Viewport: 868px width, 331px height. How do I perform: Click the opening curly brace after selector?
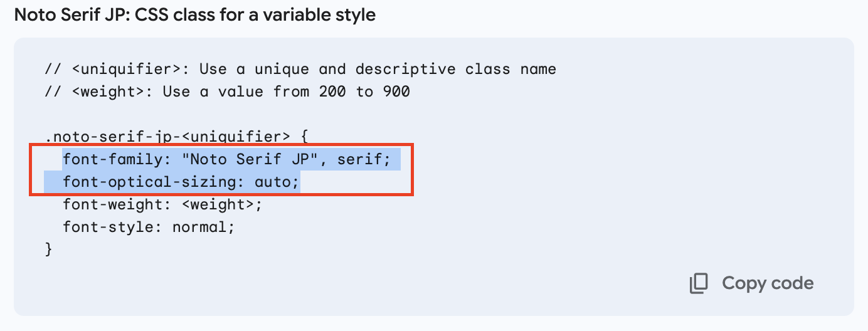(305, 137)
